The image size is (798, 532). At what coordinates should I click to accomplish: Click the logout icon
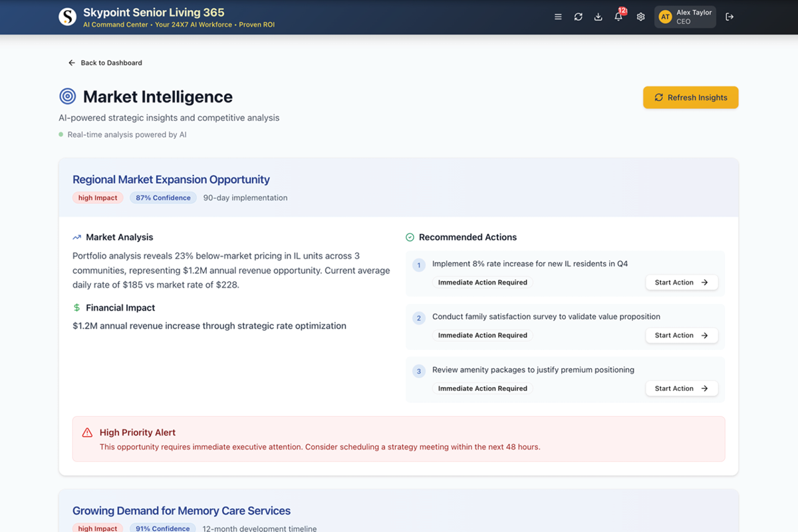coord(730,17)
